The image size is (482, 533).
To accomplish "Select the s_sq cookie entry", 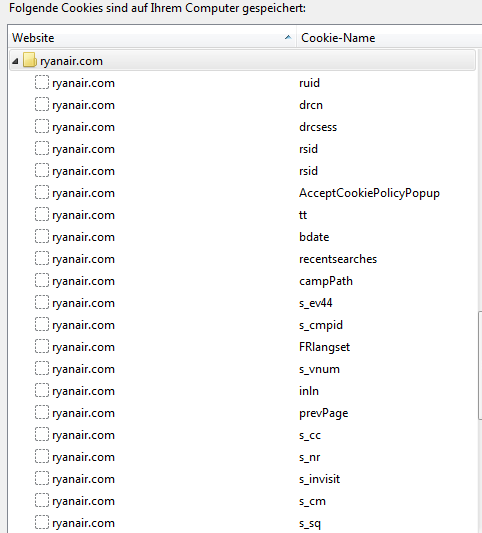I will pyautogui.click(x=242, y=523).
